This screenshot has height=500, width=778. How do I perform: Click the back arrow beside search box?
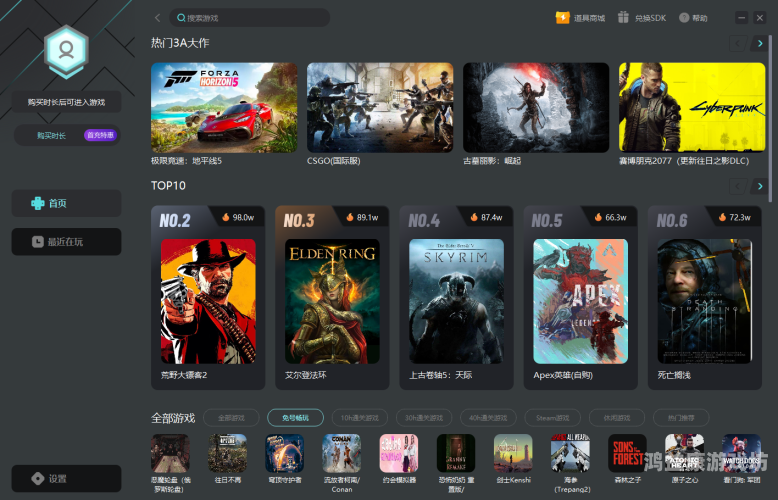click(x=157, y=18)
